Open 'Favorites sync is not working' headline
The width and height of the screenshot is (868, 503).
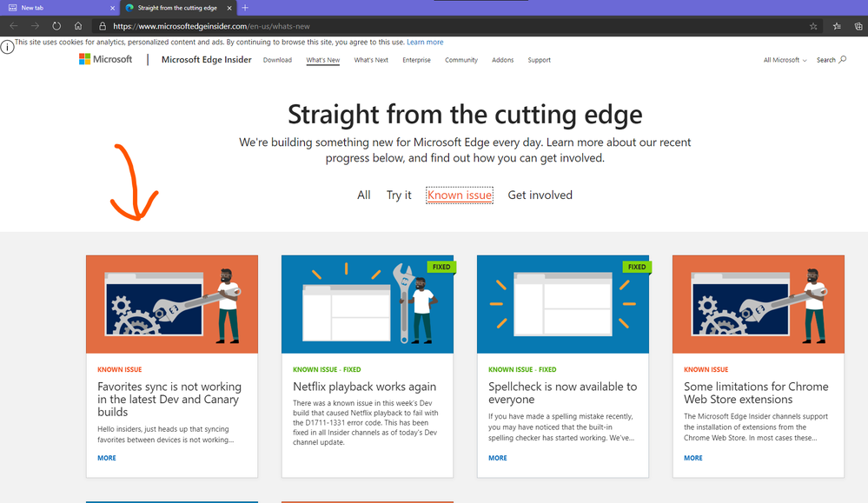(169, 399)
